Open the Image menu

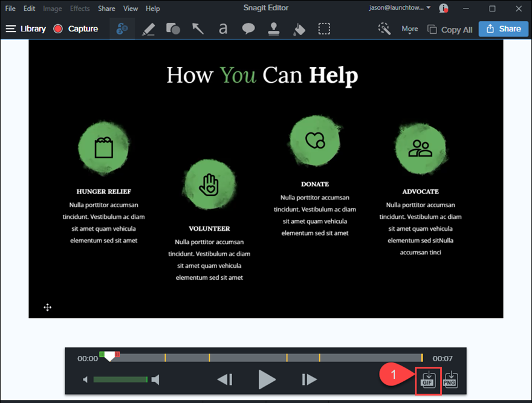coord(52,8)
